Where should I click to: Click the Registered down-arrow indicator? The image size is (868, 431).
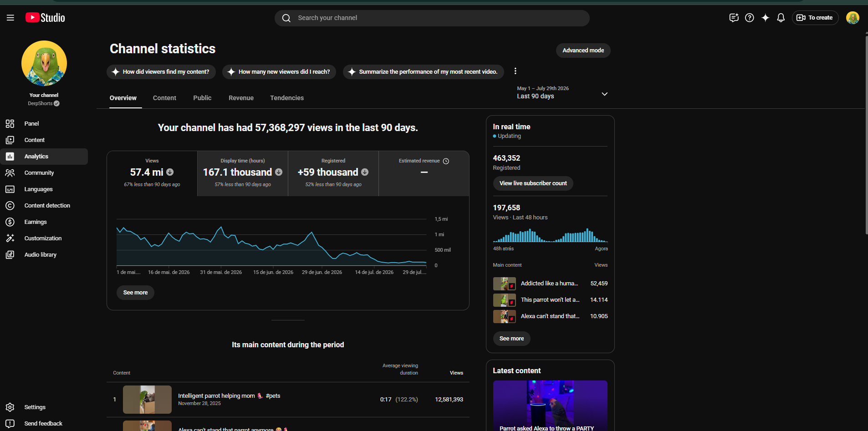coord(365,172)
